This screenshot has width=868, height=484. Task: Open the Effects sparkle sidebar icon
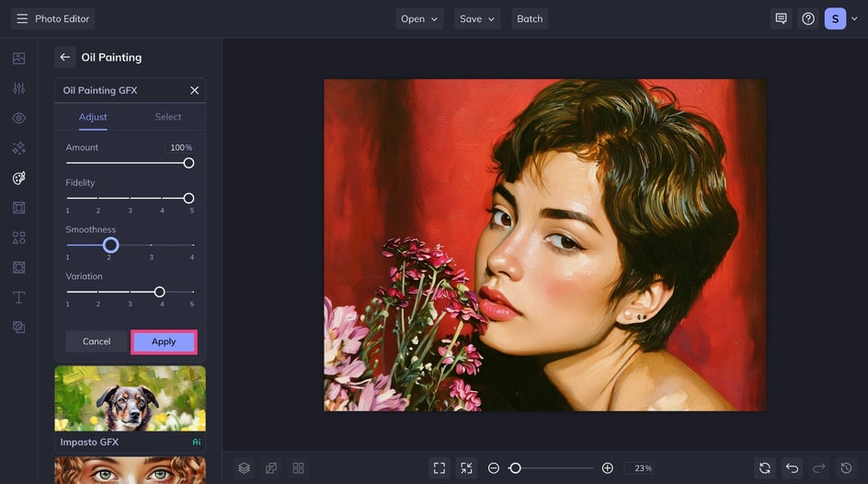coord(18,148)
